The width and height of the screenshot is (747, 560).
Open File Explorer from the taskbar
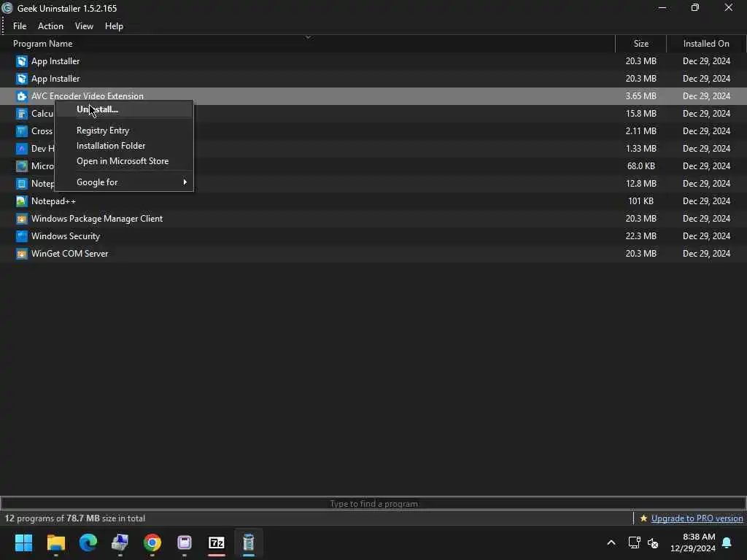point(55,542)
